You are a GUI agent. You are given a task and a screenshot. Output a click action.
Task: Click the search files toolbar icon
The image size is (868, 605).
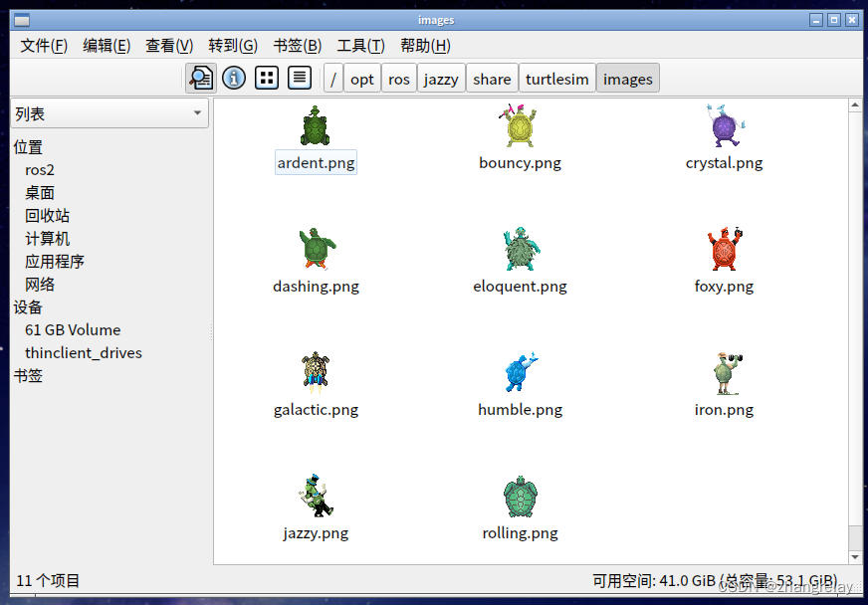pyautogui.click(x=200, y=78)
